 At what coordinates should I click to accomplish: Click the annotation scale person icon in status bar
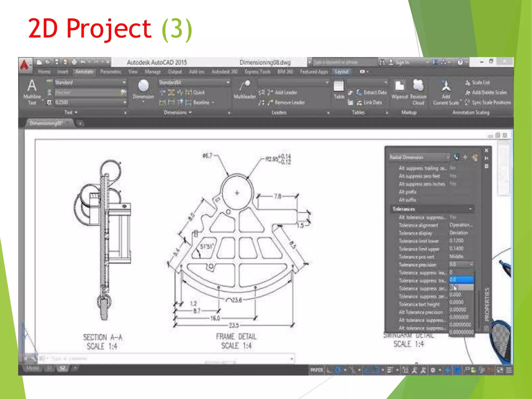[414, 370]
